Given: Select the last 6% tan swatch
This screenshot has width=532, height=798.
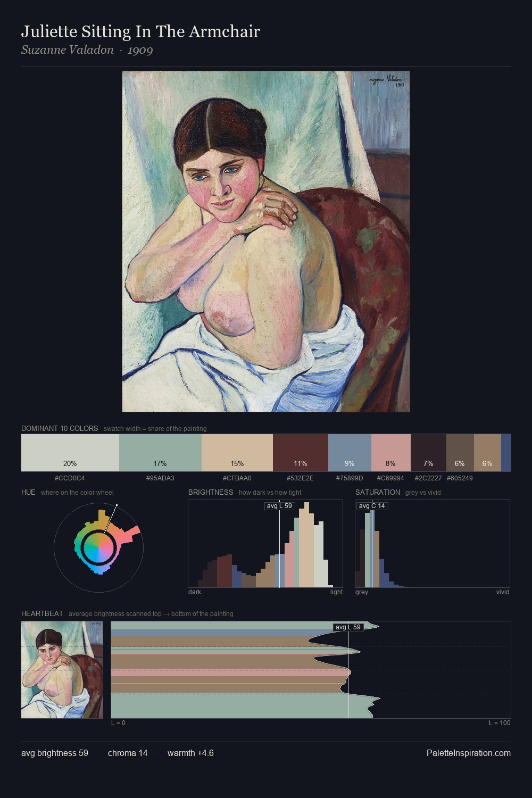Looking at the screenshot, I should click(x=487, y=453).
